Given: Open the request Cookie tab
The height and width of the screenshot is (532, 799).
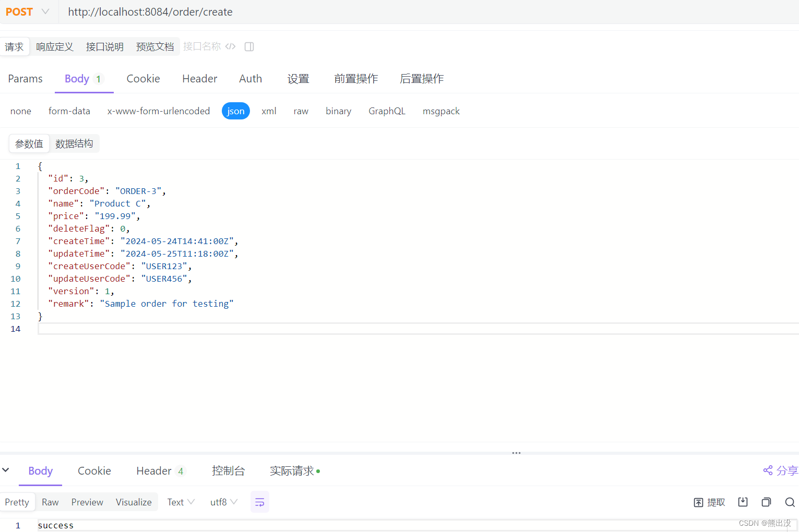Looking at the screenshot, I should 143,79.
